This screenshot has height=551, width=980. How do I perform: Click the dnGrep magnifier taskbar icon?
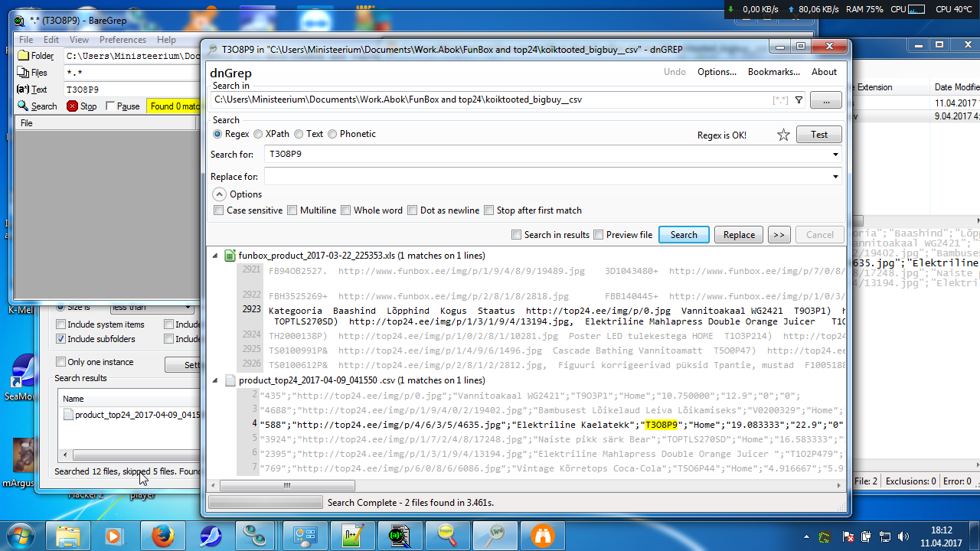[x=495, y=535]
